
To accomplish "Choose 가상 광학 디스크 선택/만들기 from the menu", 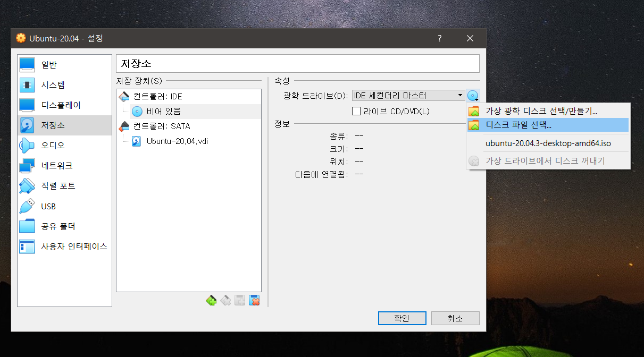I will tap(541, 112).
